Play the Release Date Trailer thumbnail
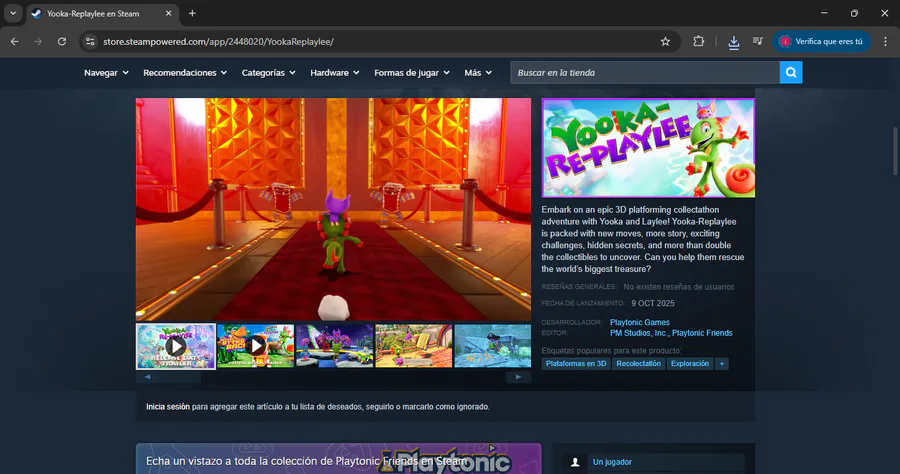 point(176,346)
